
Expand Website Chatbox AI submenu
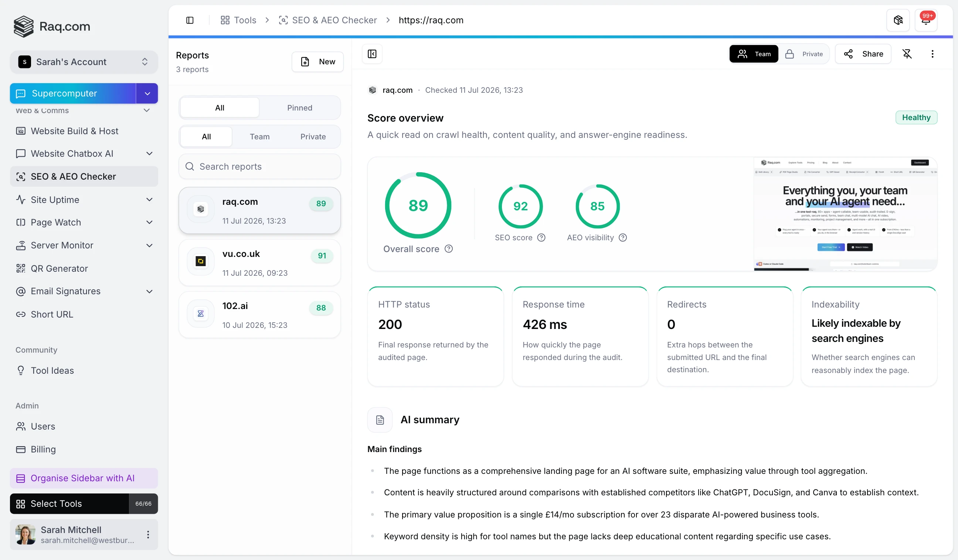pos(149,154)
